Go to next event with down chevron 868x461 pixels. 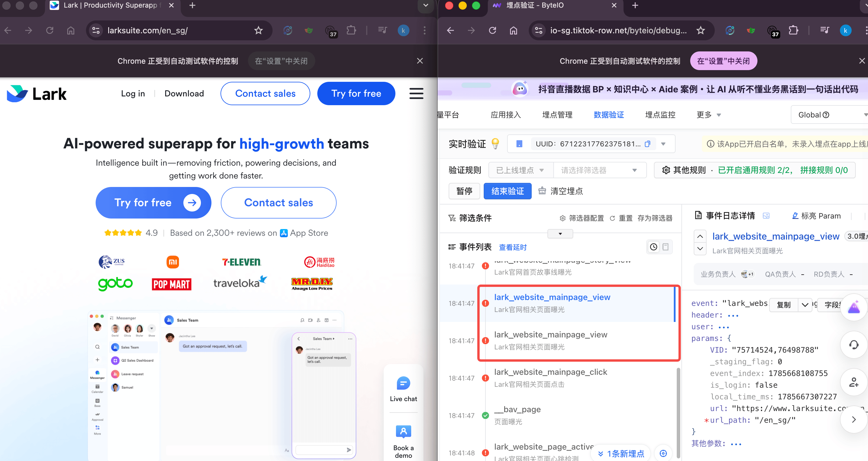point(700,249)
